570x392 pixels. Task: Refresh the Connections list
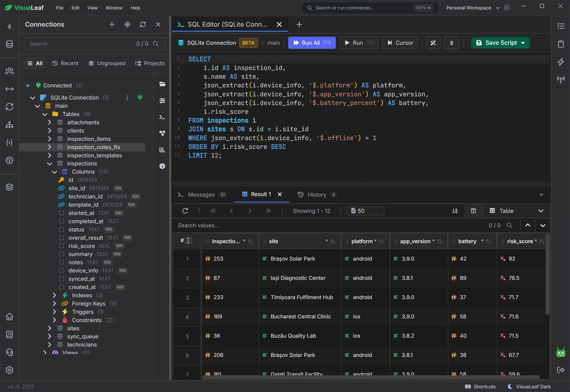(x=143, y=24)
